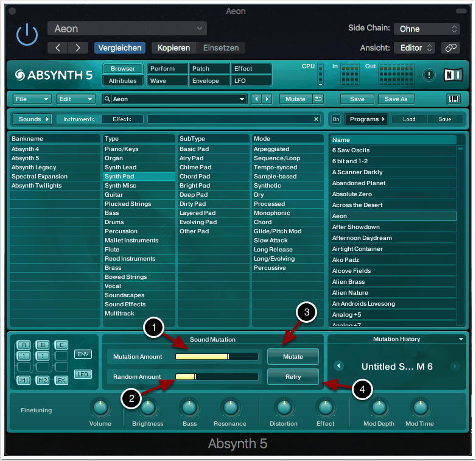
Task: Switch to the Perform tab
Action: (167, 69)
